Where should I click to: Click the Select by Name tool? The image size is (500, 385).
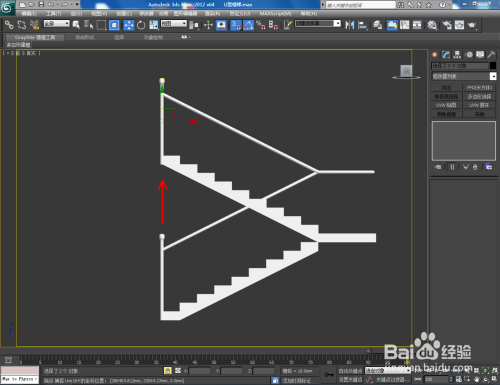(x=88, y=25)
